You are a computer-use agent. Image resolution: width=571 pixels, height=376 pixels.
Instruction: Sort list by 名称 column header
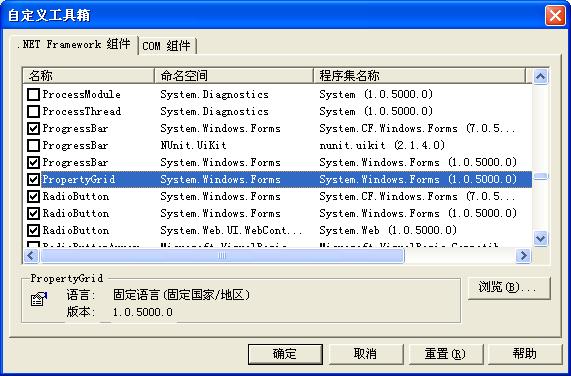(88, 76)
